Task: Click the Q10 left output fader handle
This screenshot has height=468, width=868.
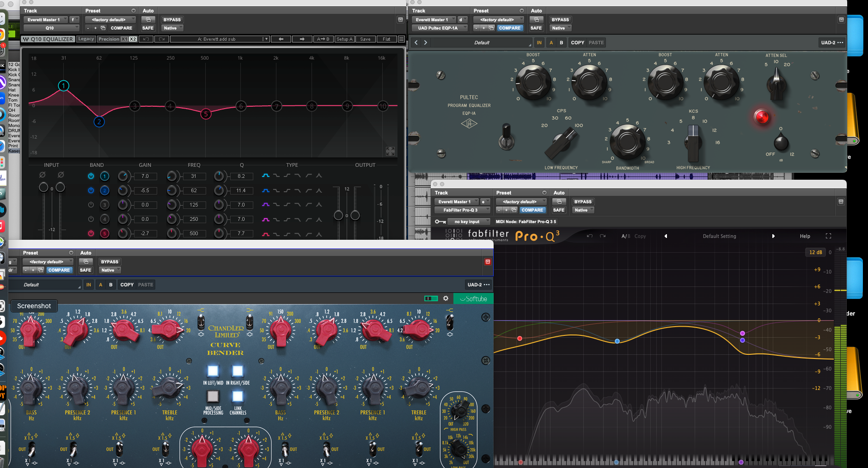Action: (338, 215)
